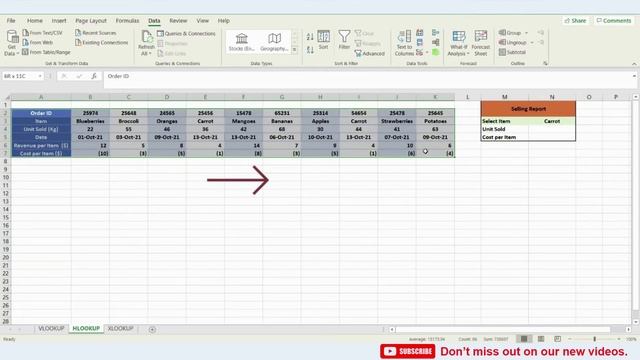This screenshot has height=360, width=640.
Task: Open the File menu
Action: 11,20
